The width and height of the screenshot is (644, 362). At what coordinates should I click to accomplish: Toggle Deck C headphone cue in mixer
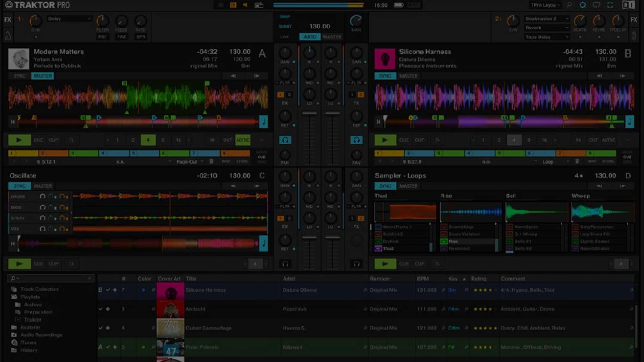(x=285, y=264)
